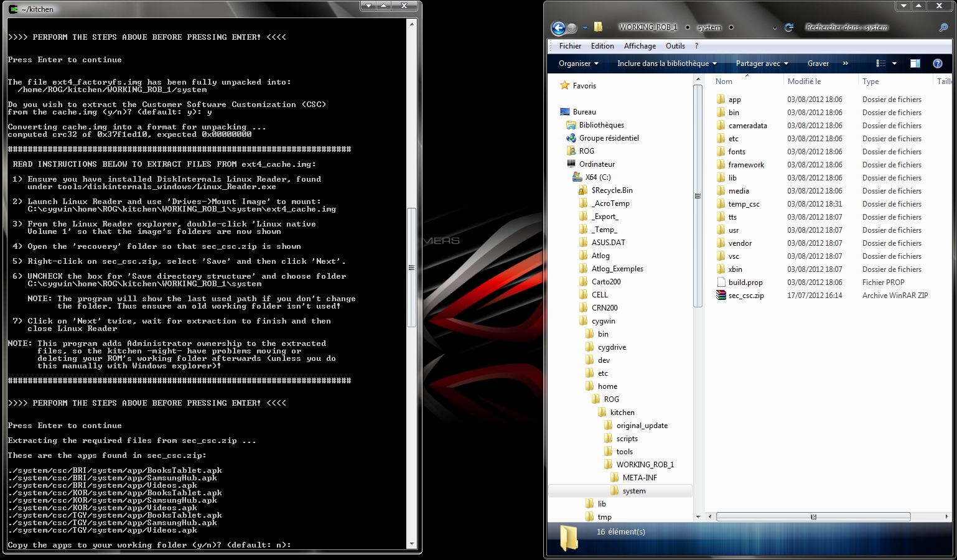
Task: Select the original_update folder in the tree
Action: tap(642, 426)
